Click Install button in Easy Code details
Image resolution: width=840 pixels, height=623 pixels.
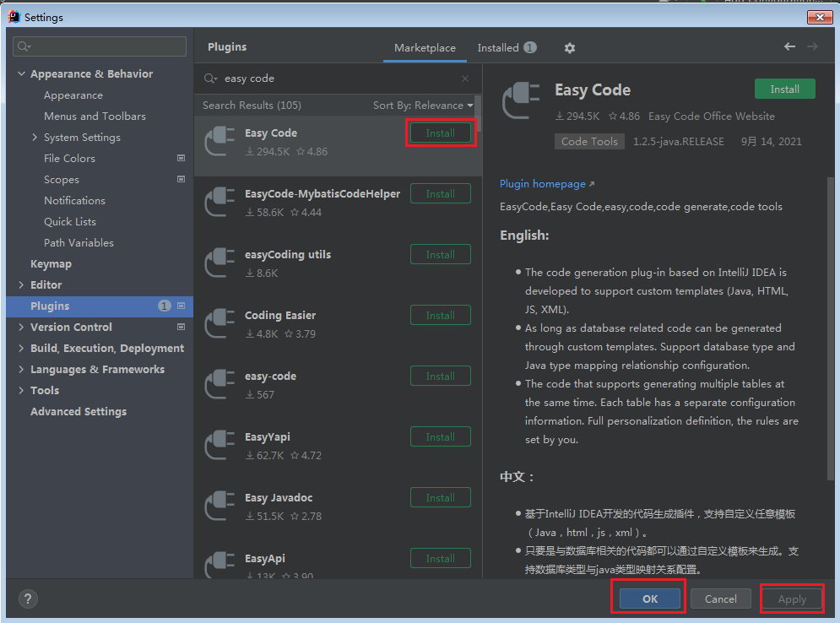point(785,89)
